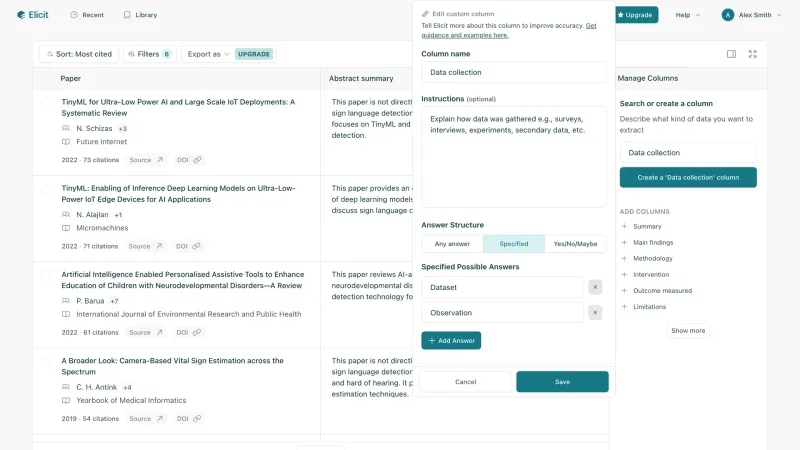Open DOI link for the 73 citations paper
The image size is (800, 450).
189,160
